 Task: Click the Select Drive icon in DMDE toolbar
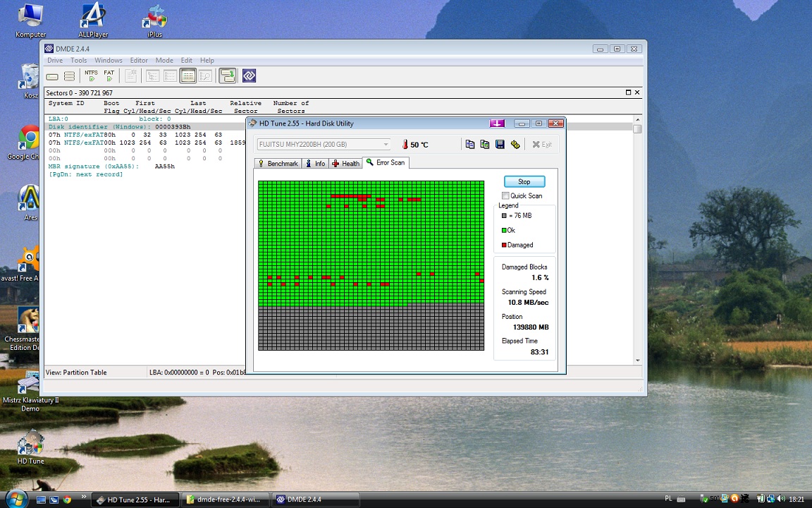point(51,76)
